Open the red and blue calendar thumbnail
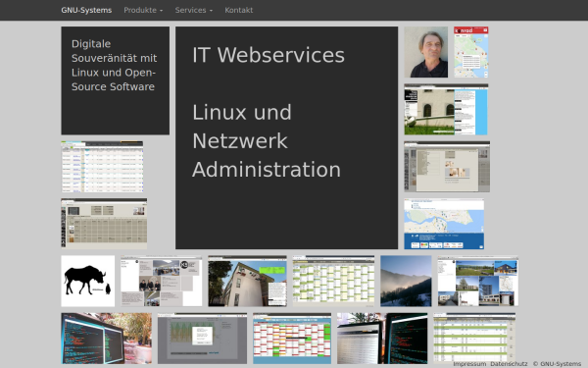The image size is (588, 368). pyautogui.click(x=292, y=339)
